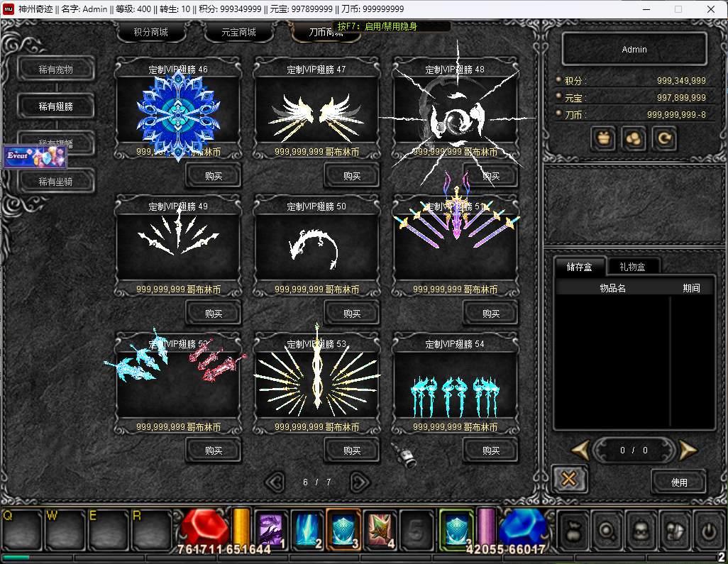Open the magnifier search icon in bottom bar
Screen dimensions: 728x564
(x=608, y=529)
